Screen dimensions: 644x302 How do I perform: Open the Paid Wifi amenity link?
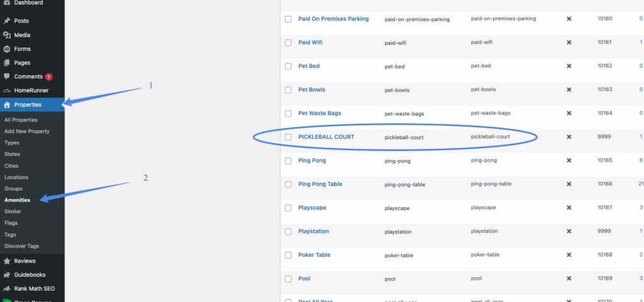pyautogui.click(x=310, y=42)
